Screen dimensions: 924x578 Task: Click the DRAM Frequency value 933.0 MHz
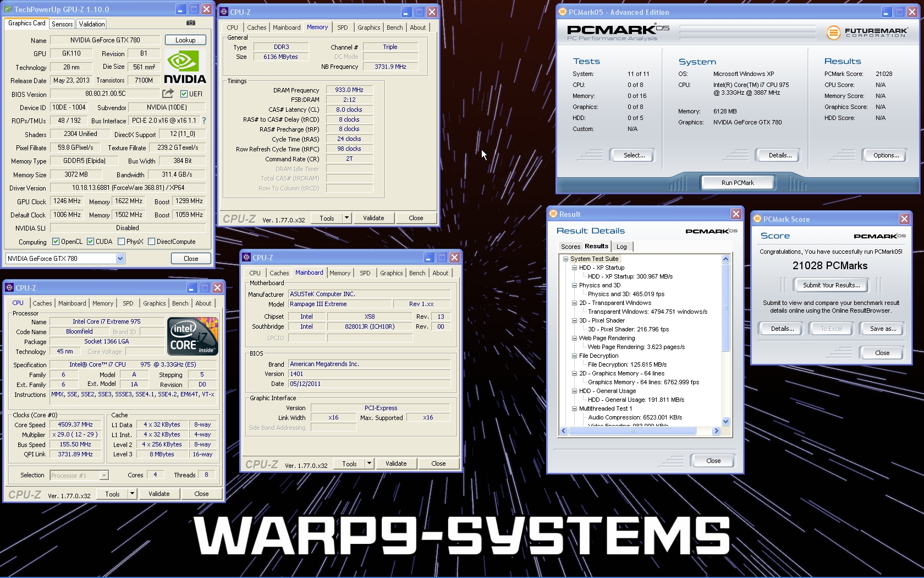pyautogui.click(x=349, y=90)
